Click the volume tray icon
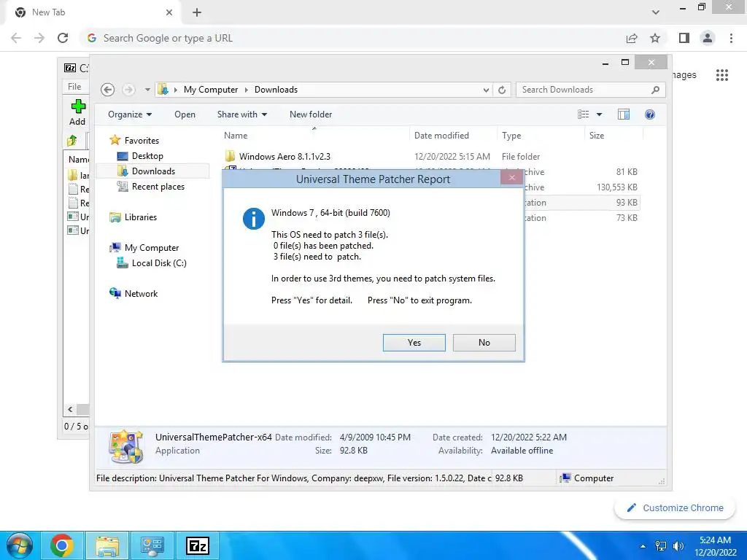Screen dimensions: 747x560 678,546
